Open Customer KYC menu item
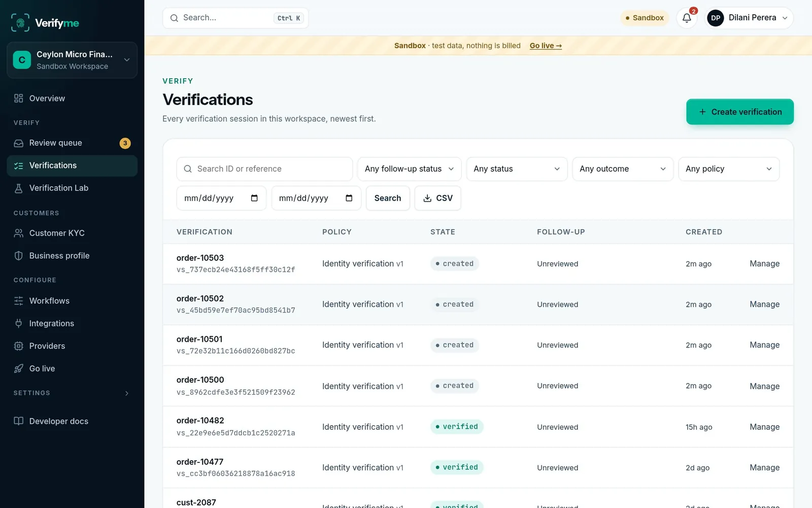Image resolution: width=812 pixels, height=508 pixels. coord(72,233)
